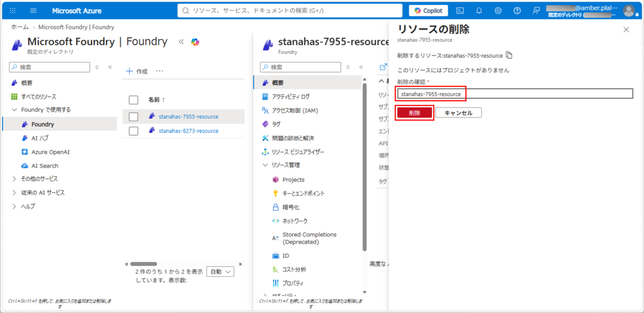The width and height of the screenshot is (644, 313).
Task: Open the more options ellipsis next to 作成
Action: [x=160, y=71]
